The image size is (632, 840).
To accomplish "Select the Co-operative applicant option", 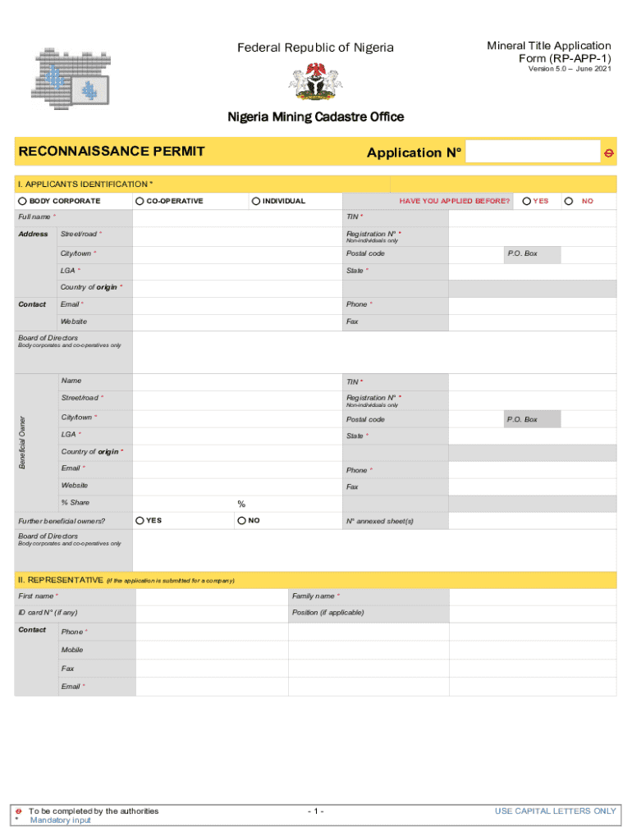I will [x=140, y=201].
